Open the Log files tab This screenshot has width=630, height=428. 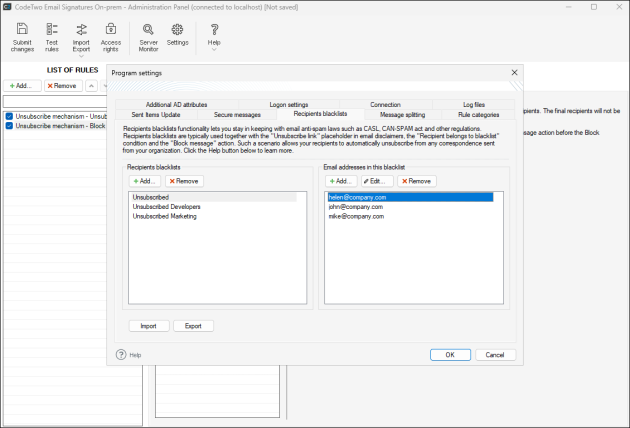474,104
